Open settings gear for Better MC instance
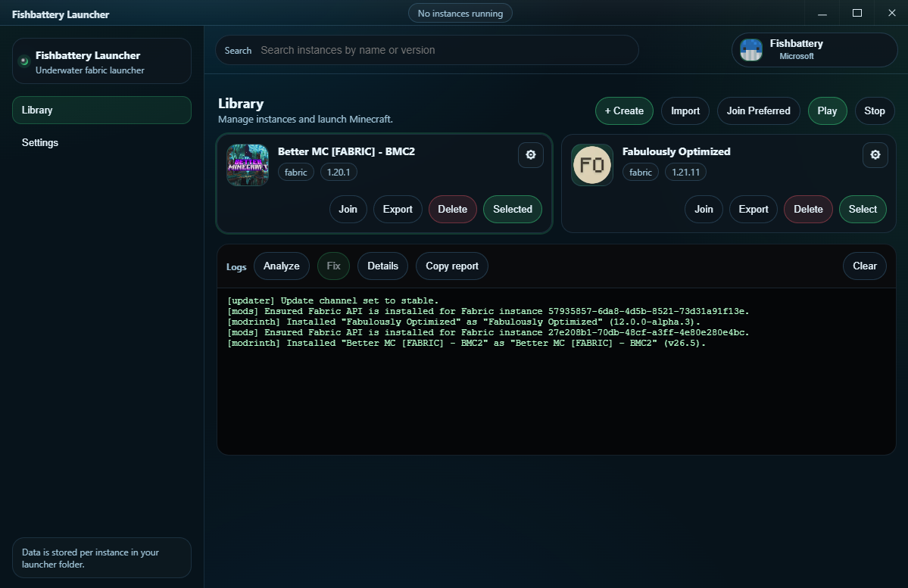 530,155
